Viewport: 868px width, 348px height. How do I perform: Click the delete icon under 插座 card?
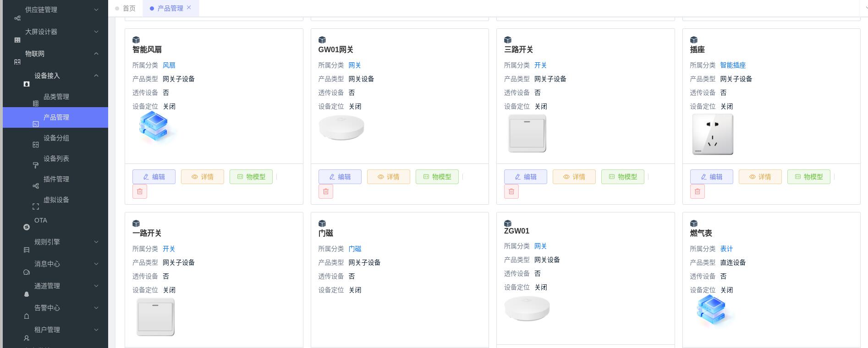pyautogui.click(x=698, y=191)
